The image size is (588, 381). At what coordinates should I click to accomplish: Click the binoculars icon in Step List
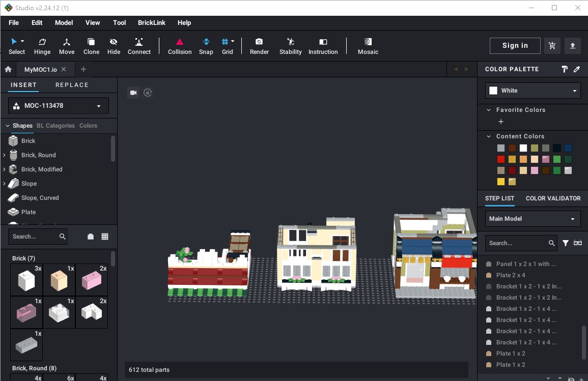[577, 243]
